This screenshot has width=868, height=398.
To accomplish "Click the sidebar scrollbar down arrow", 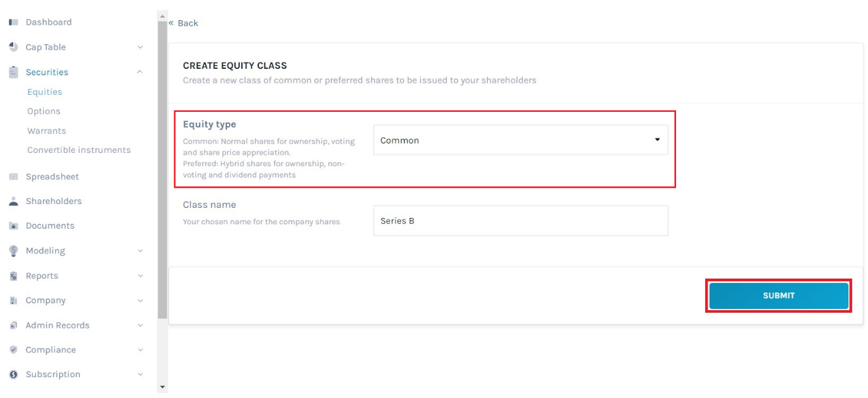I will [x=162, y=387].
